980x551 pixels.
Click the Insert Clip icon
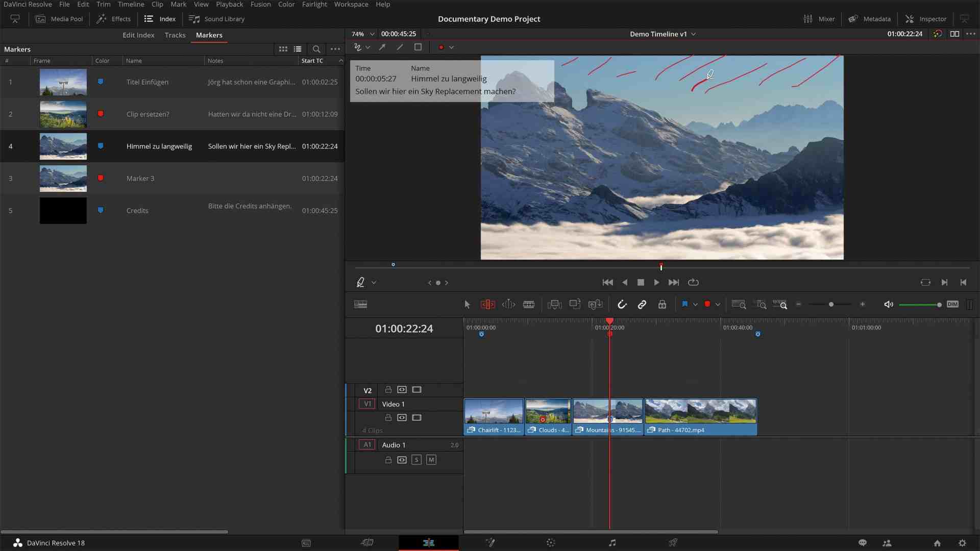point(554,304)
